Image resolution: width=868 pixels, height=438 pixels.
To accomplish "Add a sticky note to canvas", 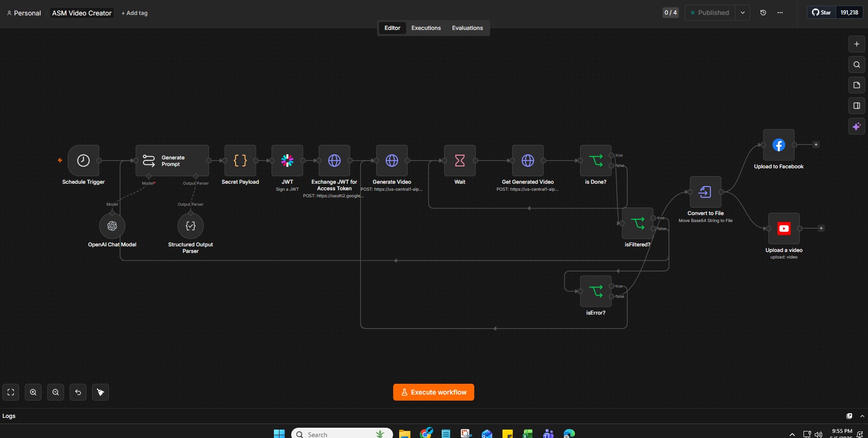I will tap(857, 85).
